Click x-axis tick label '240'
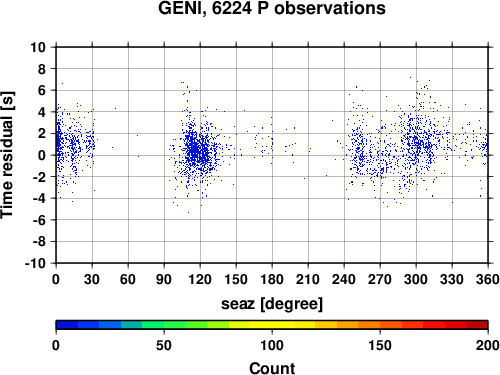The width and height of the screenshot is (500, 375). click(x=344, y=279)
